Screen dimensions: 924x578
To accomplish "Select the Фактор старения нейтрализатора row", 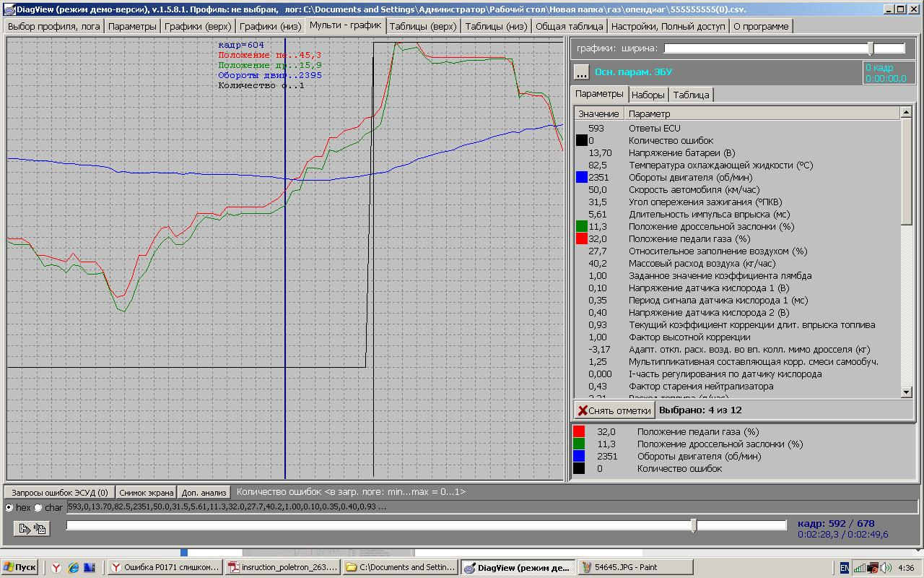I will tap(737, 386).
